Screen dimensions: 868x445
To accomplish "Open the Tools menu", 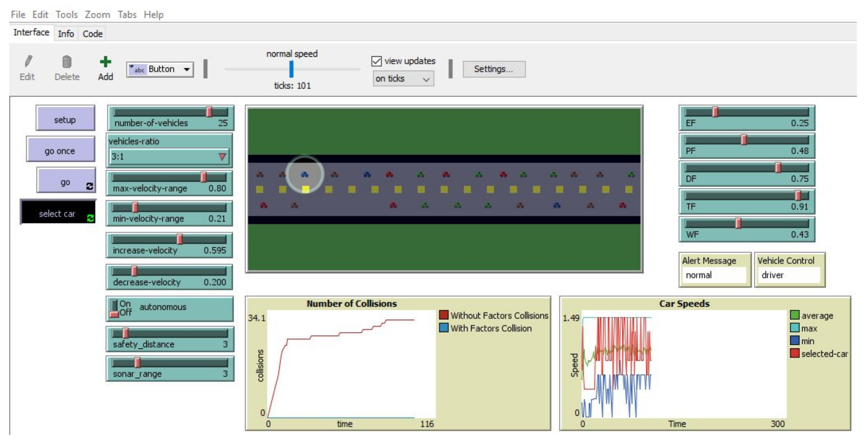I will click(66, 15).
